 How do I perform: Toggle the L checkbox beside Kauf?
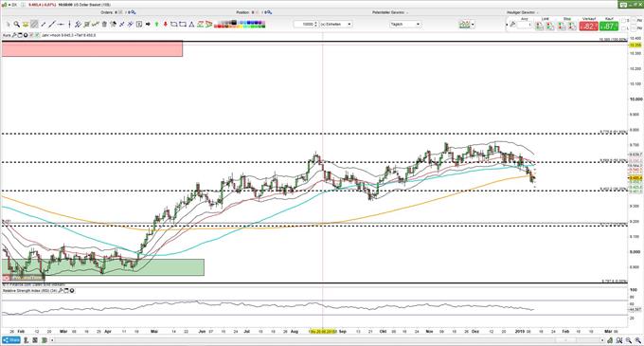623,27
